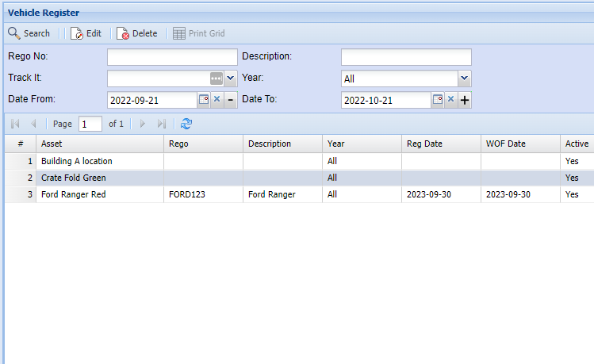
Task: Focus the Rego No input field
Action: (x=172, y=57)
